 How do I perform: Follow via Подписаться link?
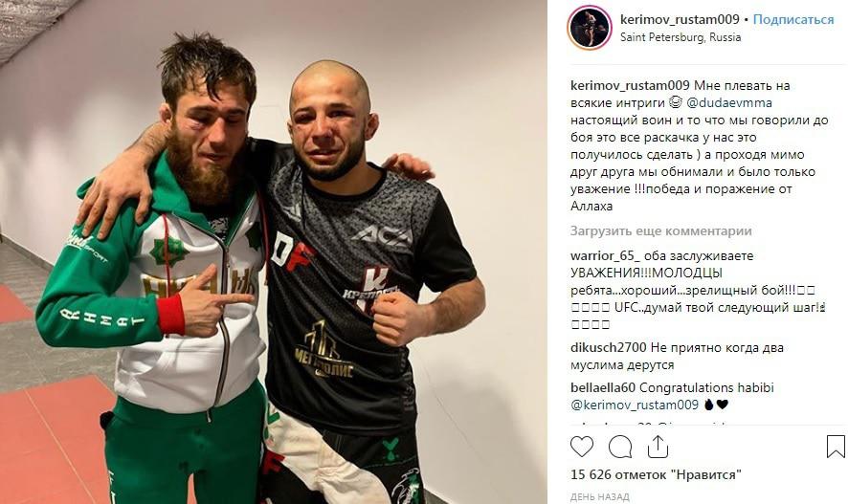(793, 19)
